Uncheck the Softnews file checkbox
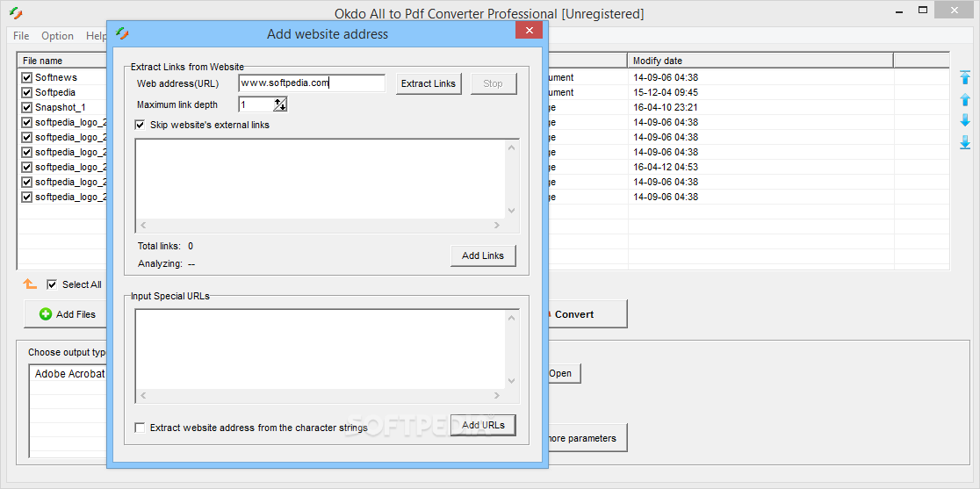Viewport: 980px width, 489px height. click(x=27, y=77)
